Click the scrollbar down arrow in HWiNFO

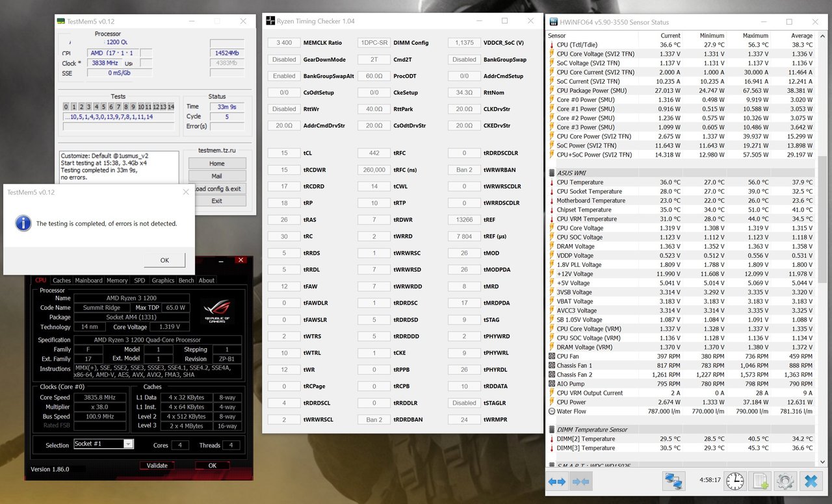822,463
